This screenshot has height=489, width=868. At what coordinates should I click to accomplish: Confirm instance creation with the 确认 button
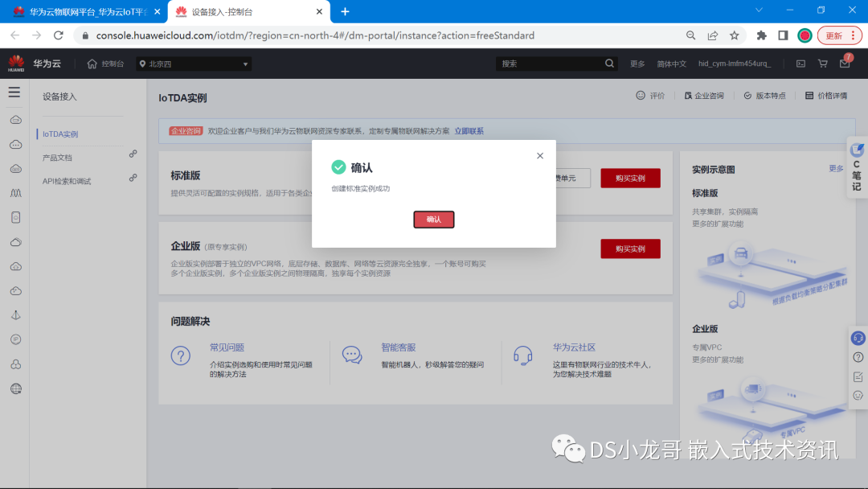click(433, 219)
